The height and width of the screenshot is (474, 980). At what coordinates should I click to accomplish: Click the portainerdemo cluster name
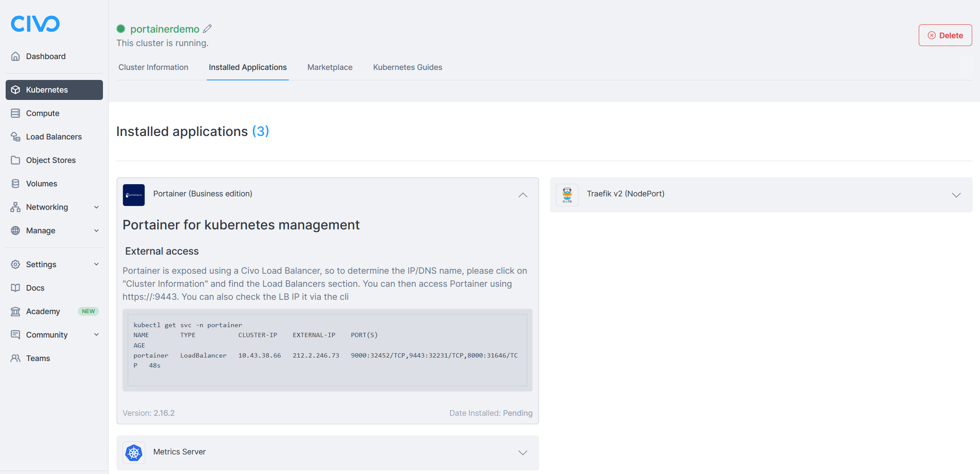tap(165, 29)
